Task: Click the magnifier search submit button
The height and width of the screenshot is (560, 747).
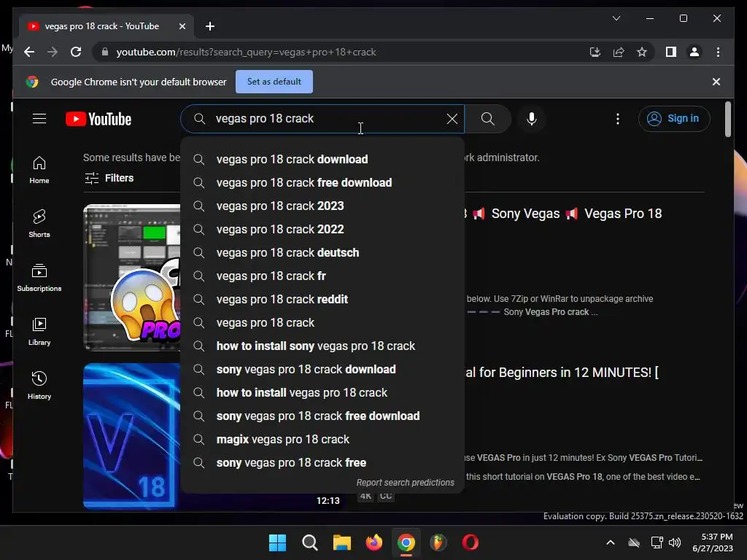Action: (x=488, y=119)
